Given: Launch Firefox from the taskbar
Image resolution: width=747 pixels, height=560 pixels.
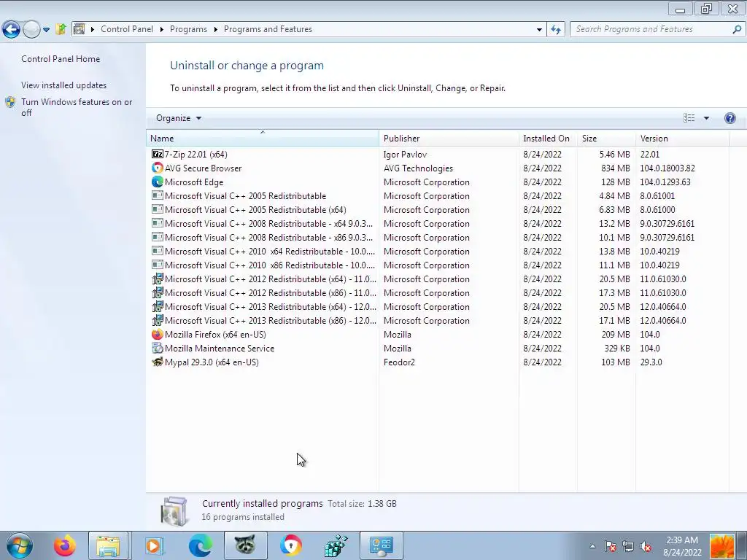Looking at the screenshot, I should pos(64,545).
